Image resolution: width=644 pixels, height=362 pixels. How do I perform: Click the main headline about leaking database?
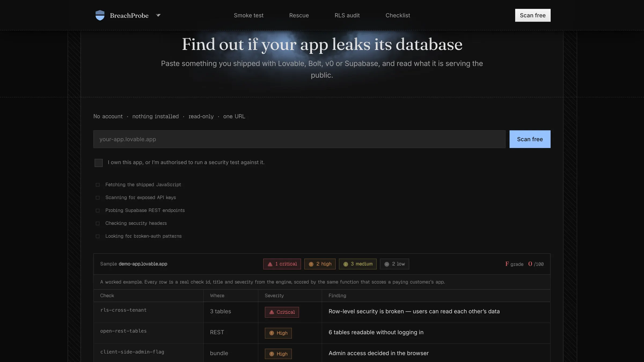coord(322,44)
